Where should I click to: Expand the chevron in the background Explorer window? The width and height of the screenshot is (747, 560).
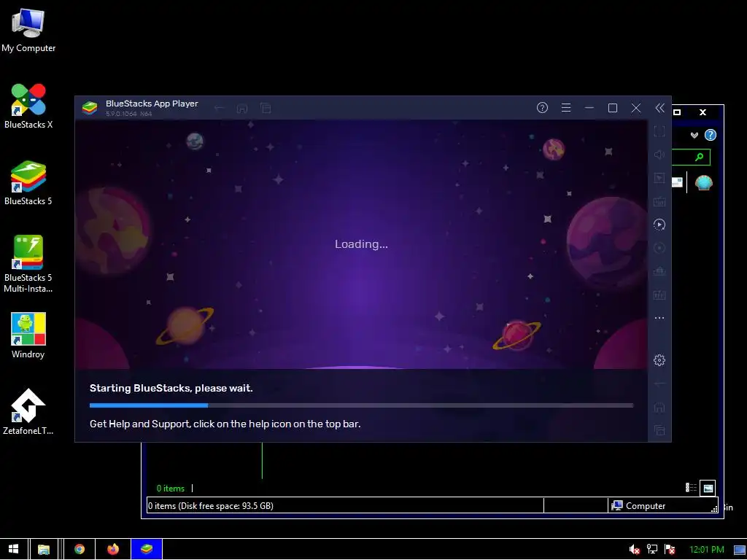(694, 135)
